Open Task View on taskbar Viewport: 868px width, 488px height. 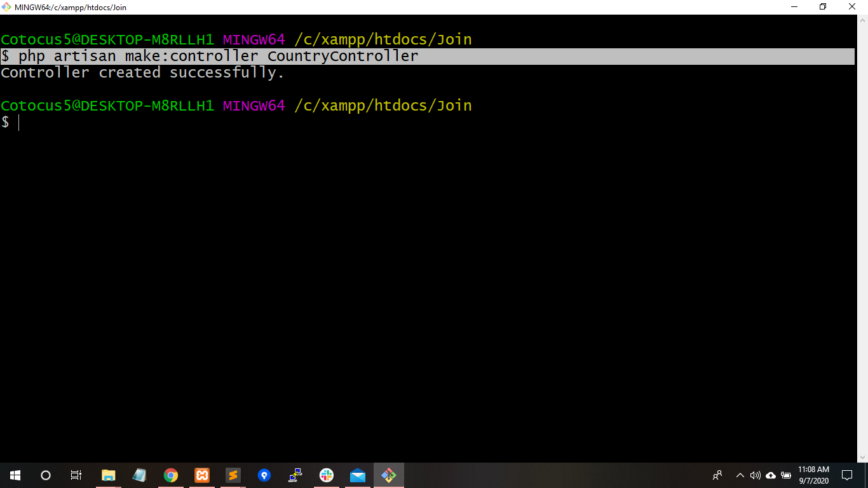tap(76, 475)
